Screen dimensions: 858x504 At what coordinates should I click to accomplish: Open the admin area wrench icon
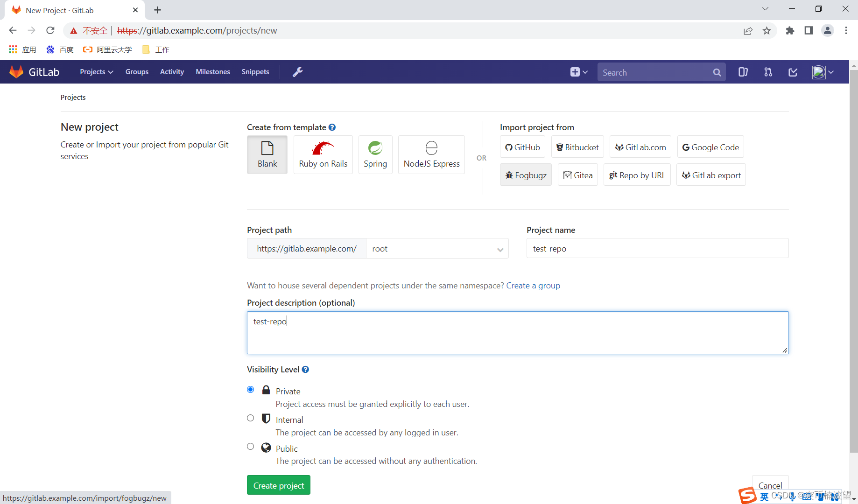297,72
